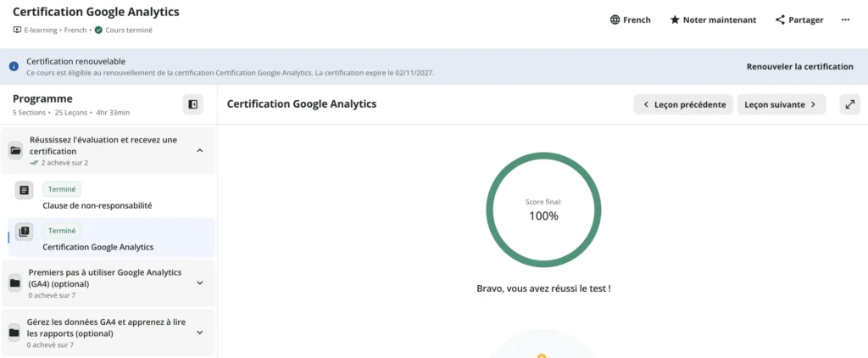
Task: Click the Partager button
Action: click(799, 20)
